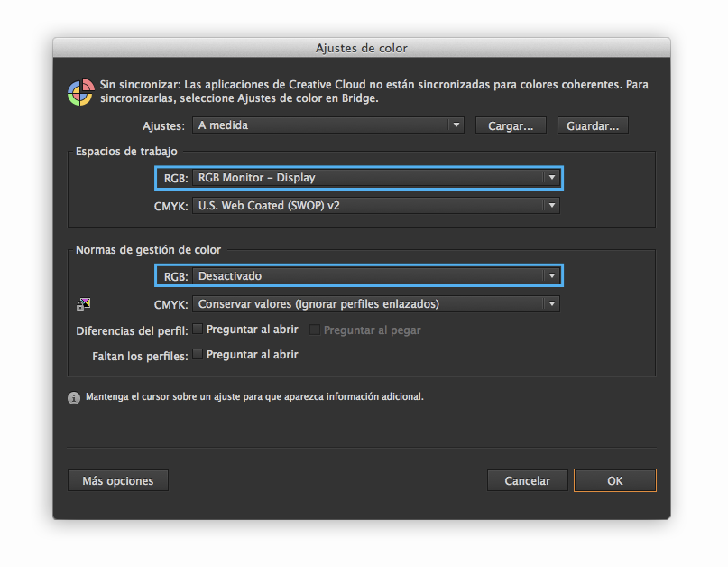Click Más opciones to expand advanced settings
Image resolution: width=728 pixels, height=567 pixels.
(117, 480)
